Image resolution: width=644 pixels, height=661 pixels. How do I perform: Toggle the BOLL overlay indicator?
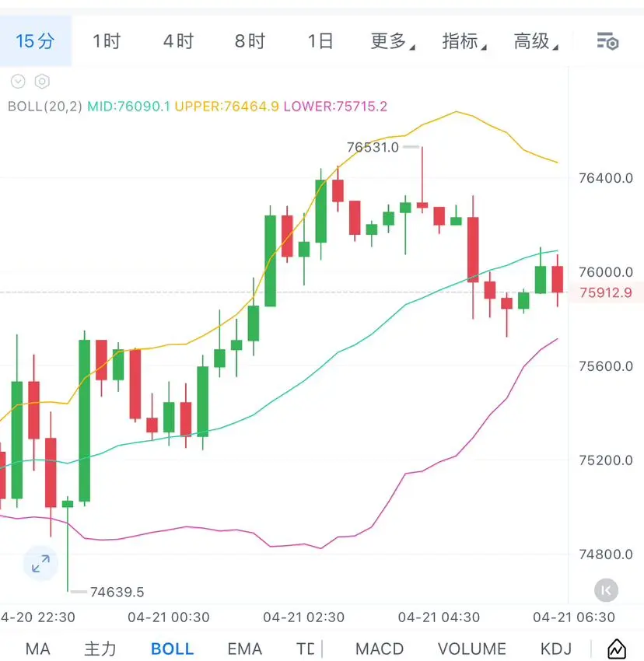[172, 649]
